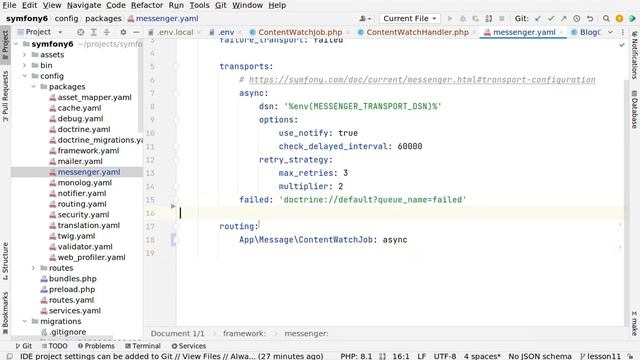Viewport: 640px width, 360px height.
Task: Open the user account dropdown in toolbar
Action: click(x=365, y=18)
